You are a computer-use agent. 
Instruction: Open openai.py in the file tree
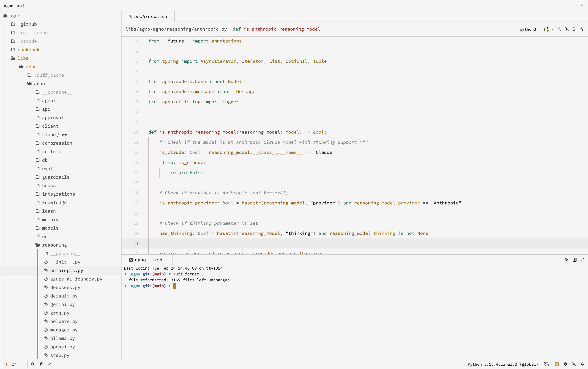63,347
